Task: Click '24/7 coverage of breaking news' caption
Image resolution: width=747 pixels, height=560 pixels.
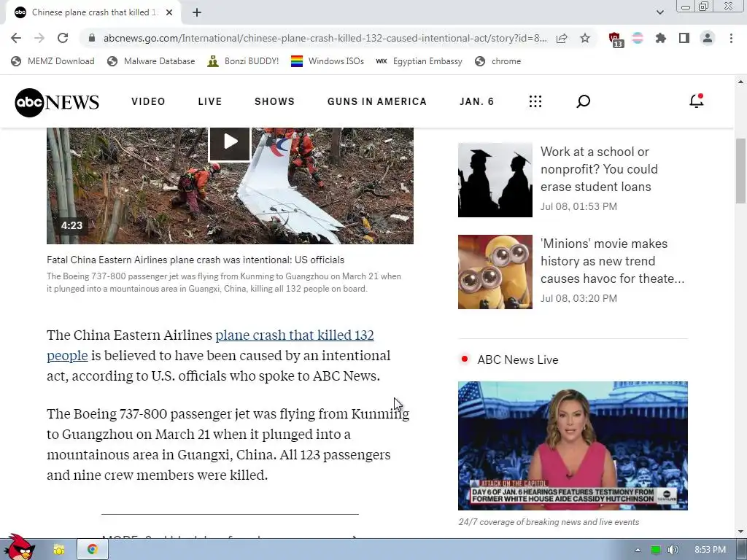Action: pos(549,522)
